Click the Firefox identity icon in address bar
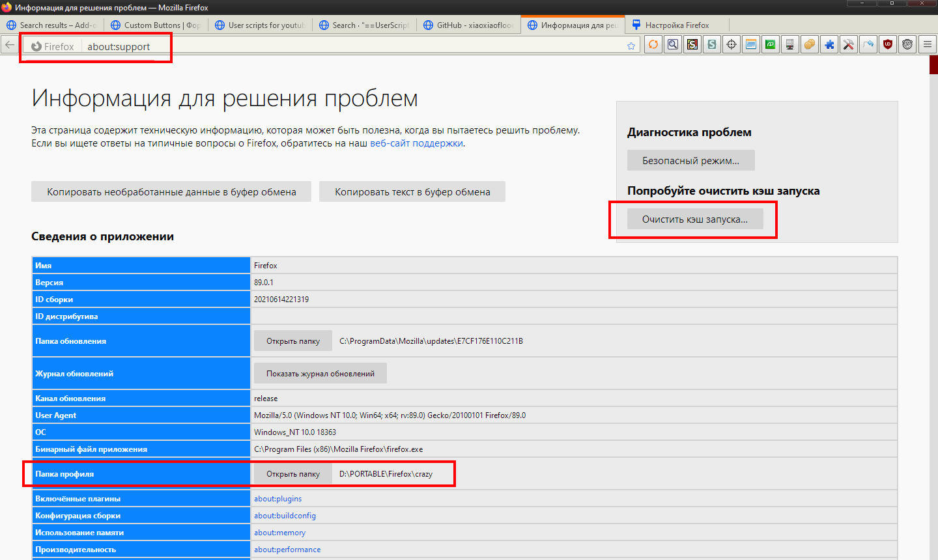This screenshot has height=560, width=938. coord(36,46)
